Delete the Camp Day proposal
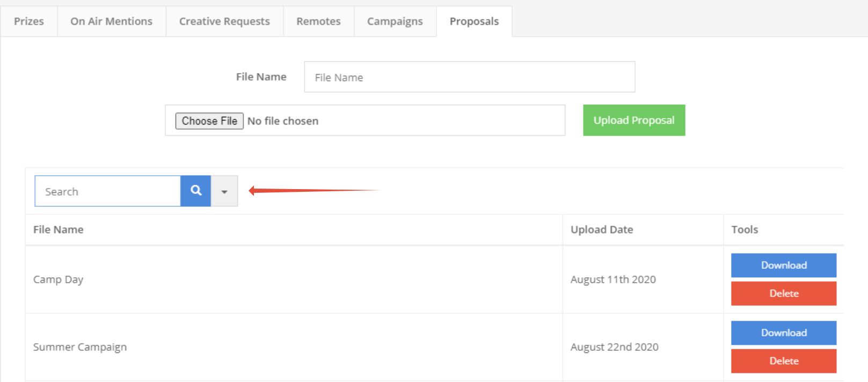Image resolution: width=868 pixels, height=382 pixels. point(783,293)
